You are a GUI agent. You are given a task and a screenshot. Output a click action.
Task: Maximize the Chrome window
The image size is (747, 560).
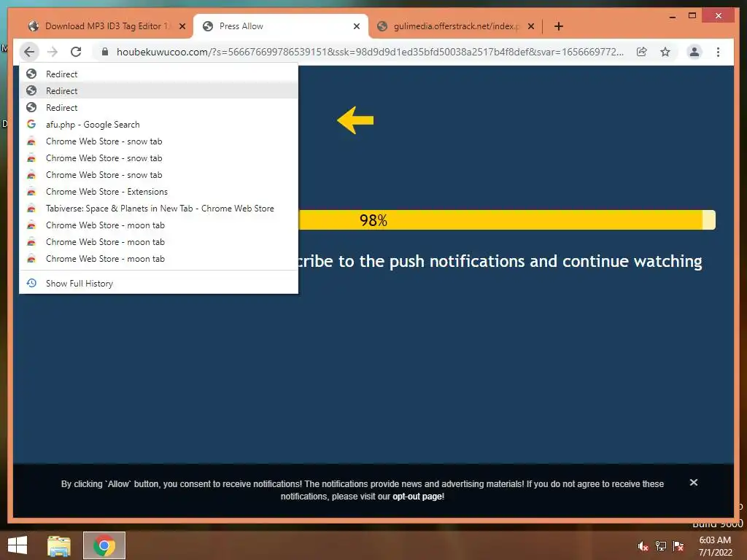point(692,16)
